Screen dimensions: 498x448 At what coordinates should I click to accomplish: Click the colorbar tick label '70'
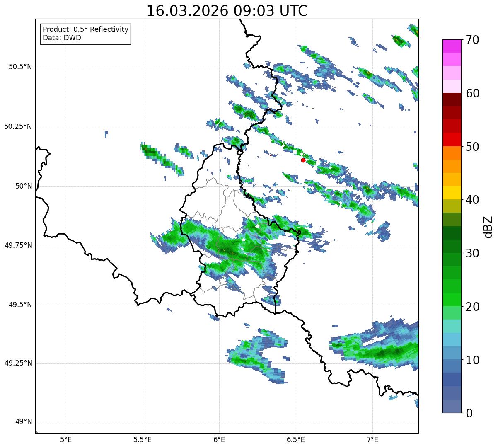click(x=471, y=40)
